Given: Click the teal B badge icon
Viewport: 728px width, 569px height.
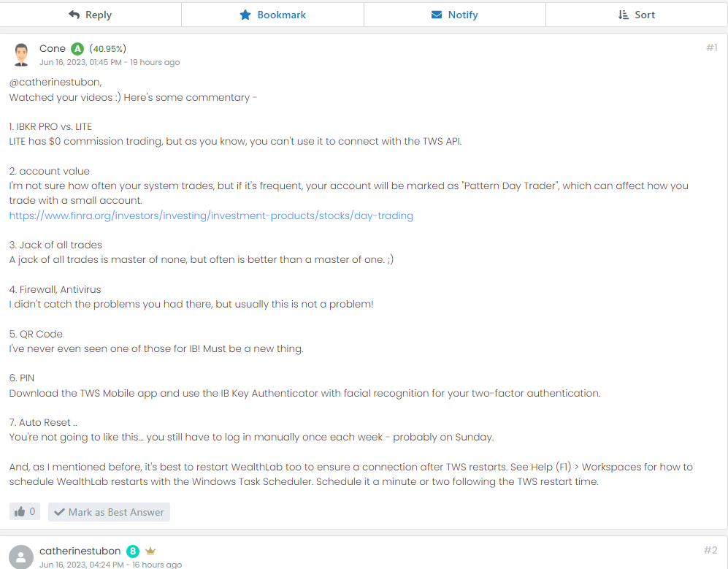Looking at the screenshot, I should click(133, 551).
